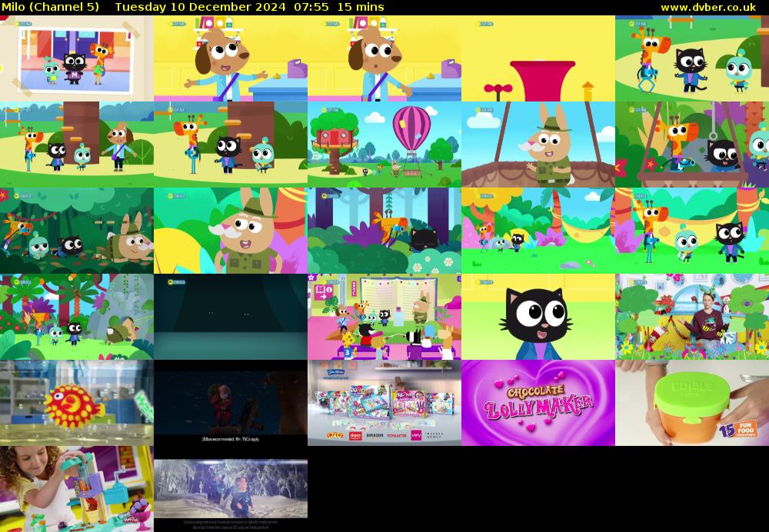Click the '15 Fun Food' badge
This screenshot has height=532, width=769.
click(x=738, y=429)
